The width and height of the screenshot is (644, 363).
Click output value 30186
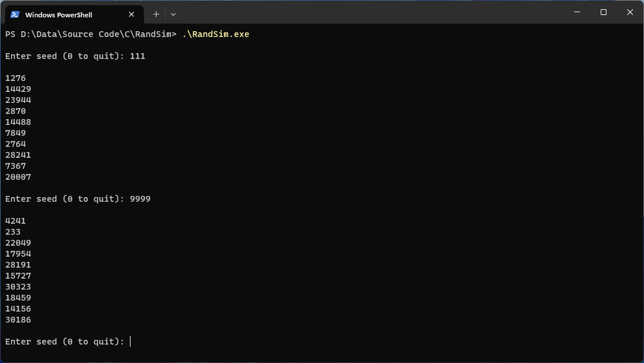(x=18, y=320)
